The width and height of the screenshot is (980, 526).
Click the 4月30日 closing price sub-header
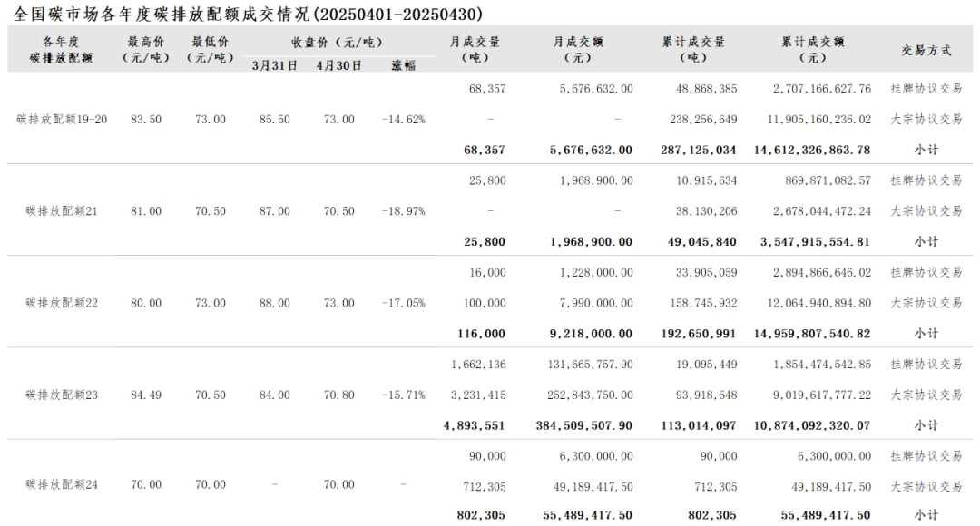point(339,65)
